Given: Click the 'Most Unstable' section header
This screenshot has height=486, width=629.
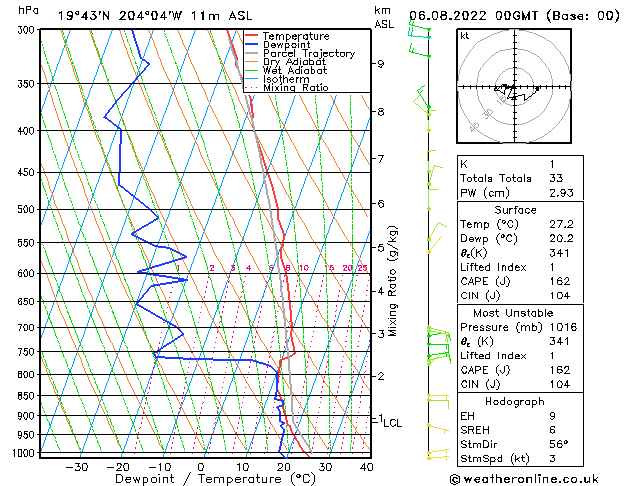Looking at the screenshot, I should coord(513,313).
